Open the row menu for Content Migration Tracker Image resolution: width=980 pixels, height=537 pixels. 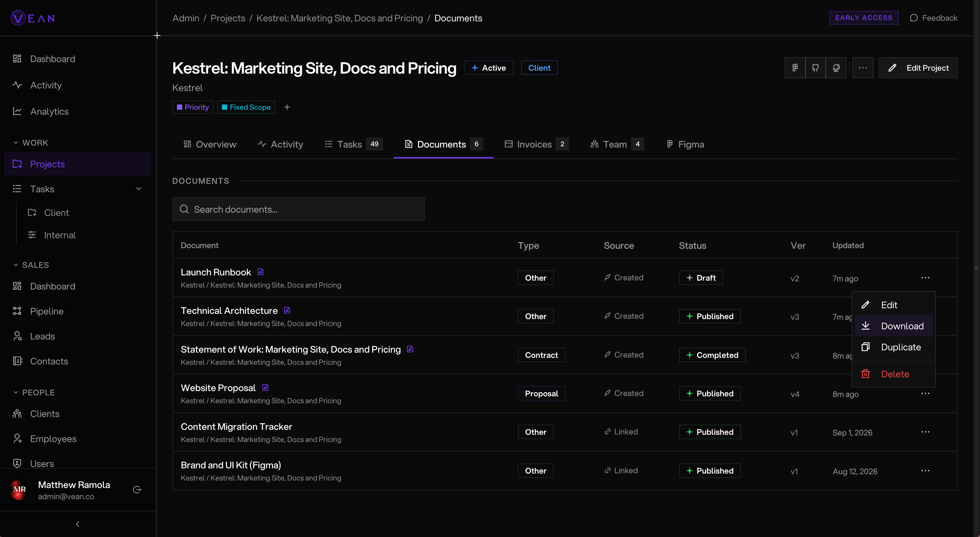pyautogui.click(x=925, y=432)
